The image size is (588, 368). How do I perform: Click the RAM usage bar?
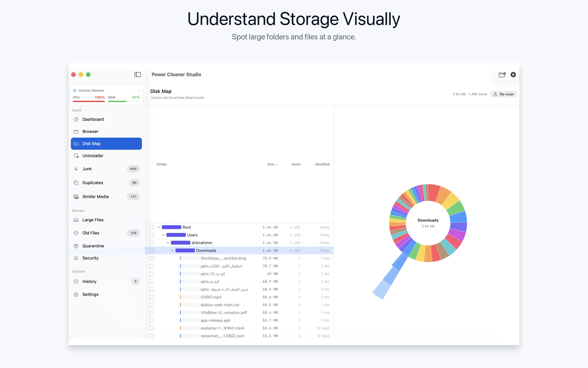124,101
